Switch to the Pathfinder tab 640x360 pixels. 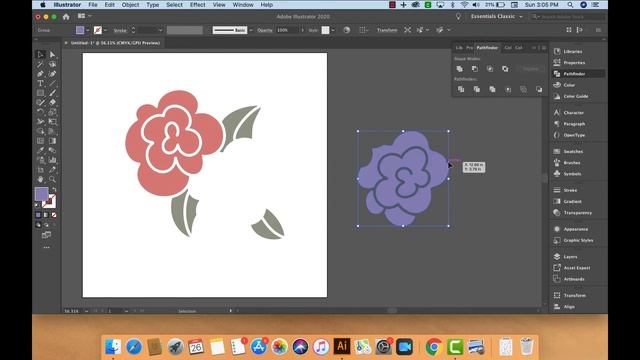[487, 48]
